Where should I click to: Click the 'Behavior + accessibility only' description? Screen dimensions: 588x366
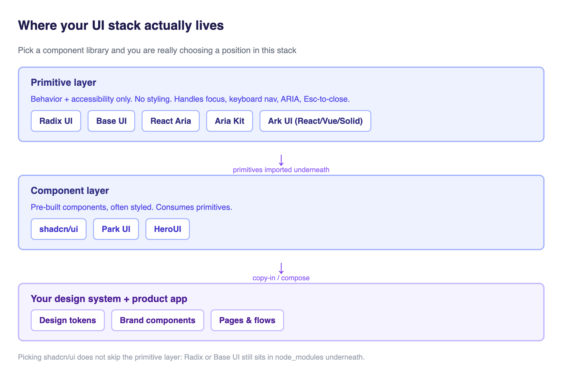[x=190, y=99]
